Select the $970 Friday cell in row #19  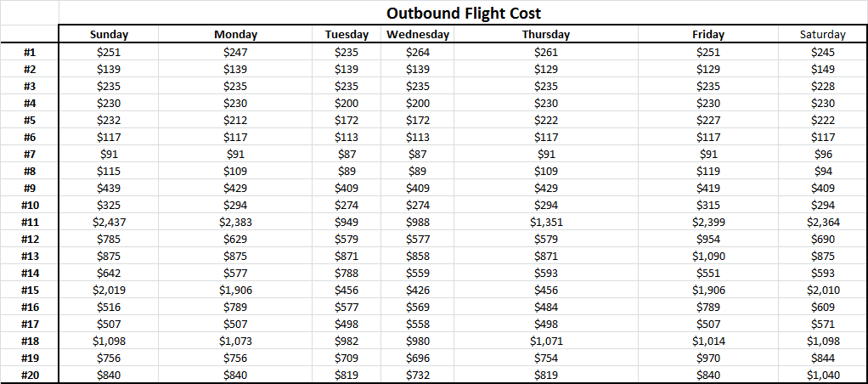coord(708,358)
